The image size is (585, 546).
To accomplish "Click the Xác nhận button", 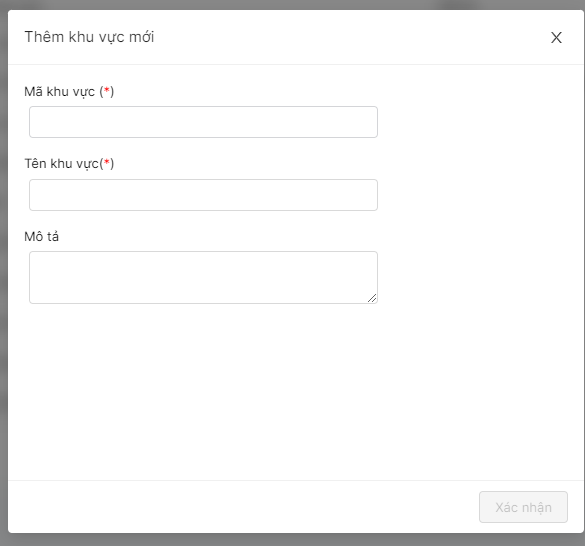I will click(523, 507).
